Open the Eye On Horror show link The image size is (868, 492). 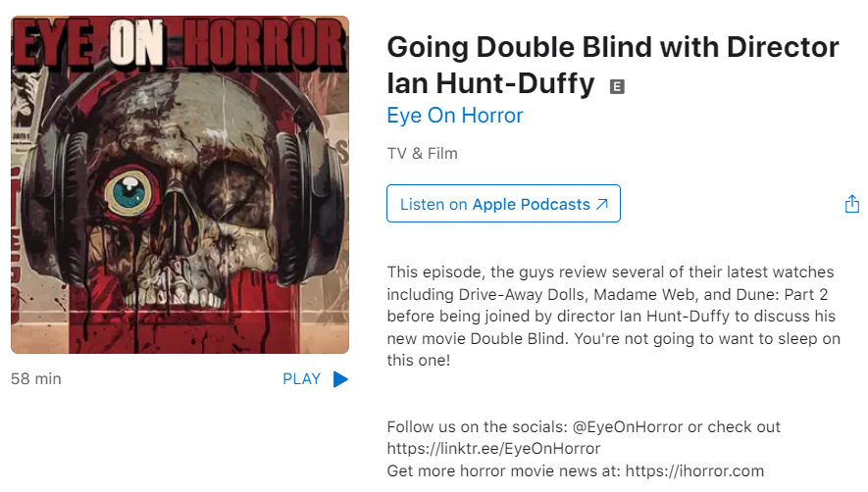tap(454, 115)
